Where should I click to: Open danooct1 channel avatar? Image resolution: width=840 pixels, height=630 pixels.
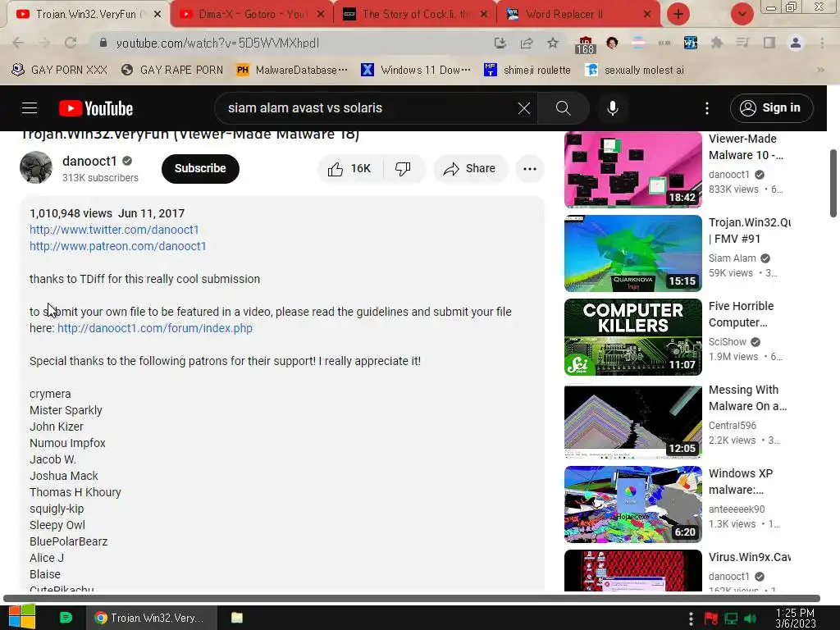click(36, 167)
